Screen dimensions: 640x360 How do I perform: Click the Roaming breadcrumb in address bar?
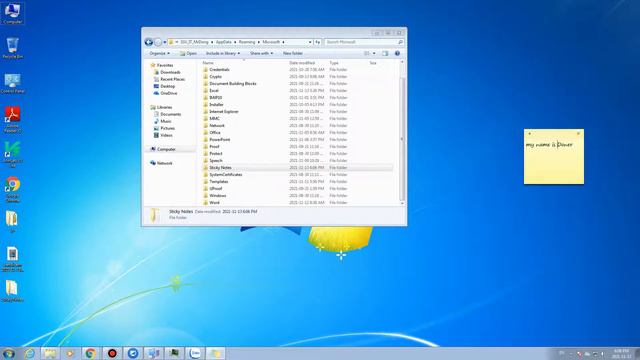(x=247, y=42)
